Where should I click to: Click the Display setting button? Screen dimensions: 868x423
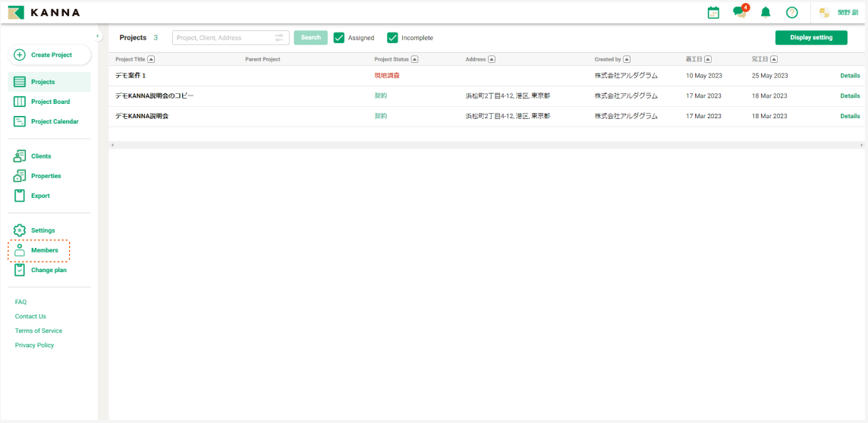pyautogui.click(x=811, y=38)
